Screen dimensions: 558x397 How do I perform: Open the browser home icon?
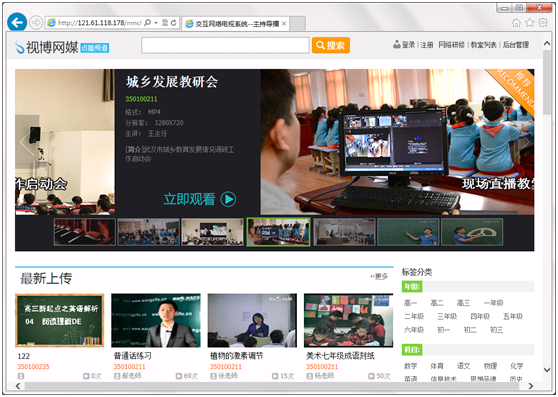coord(516,23)
